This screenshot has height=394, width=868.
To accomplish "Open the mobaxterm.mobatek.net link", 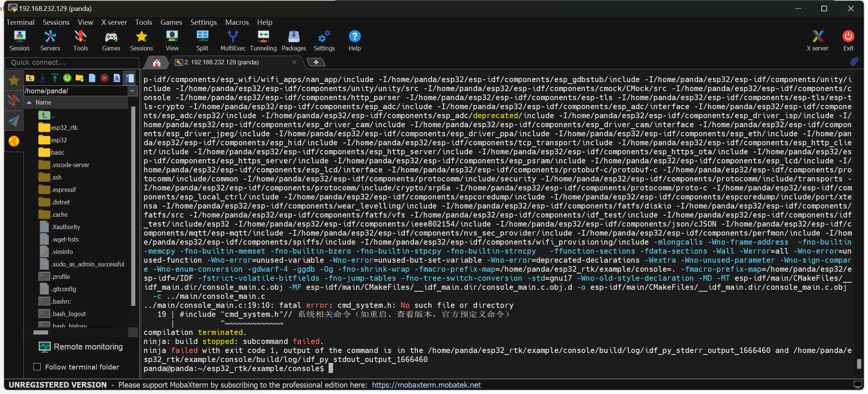I will click(x=426, y=385).
